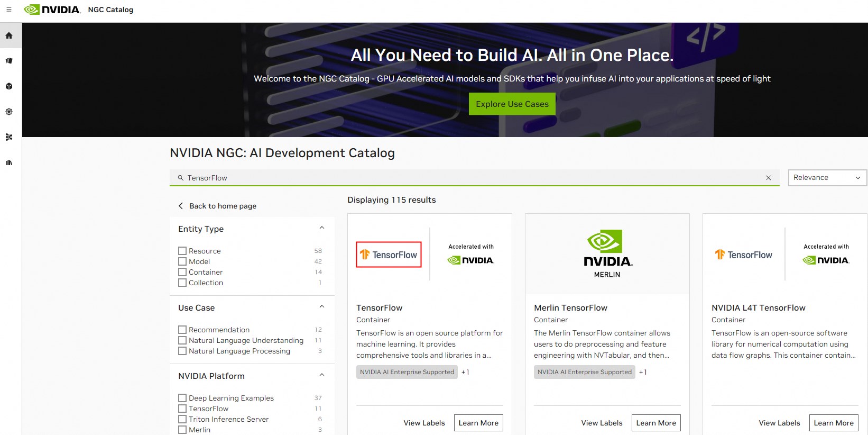This screenshot has width=868, height=435.
Task: Clear the TensorFlow search query
Action: tap(769, 178)
